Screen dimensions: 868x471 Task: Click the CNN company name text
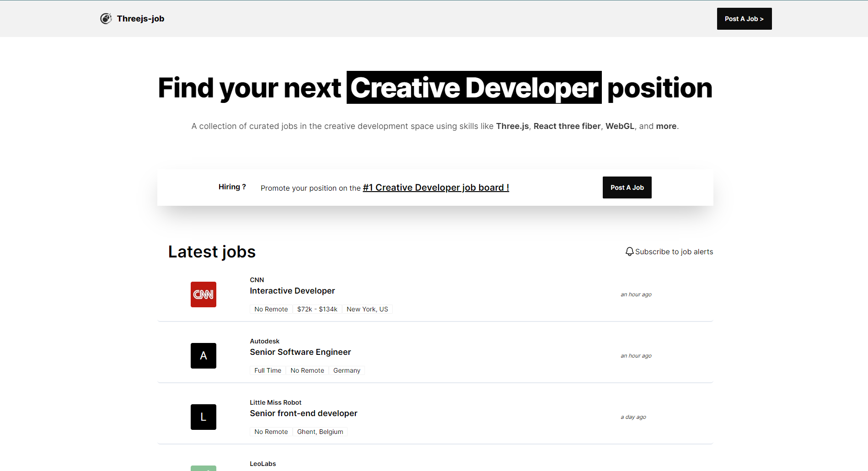coord(257,280)
